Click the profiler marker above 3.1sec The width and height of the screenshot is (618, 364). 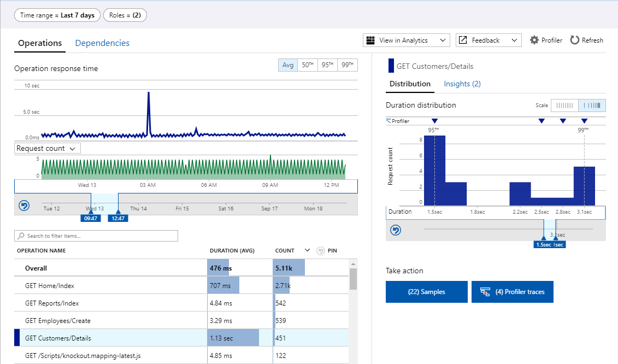[585, 121]
